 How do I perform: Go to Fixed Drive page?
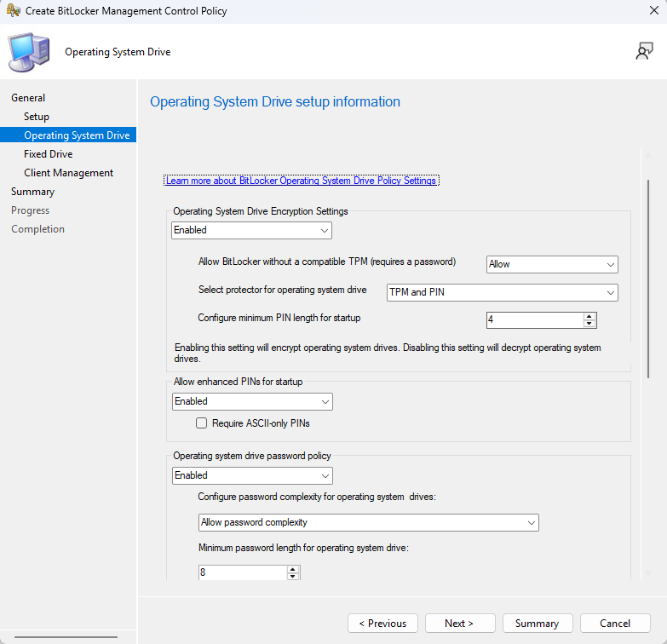pos(48,154)
